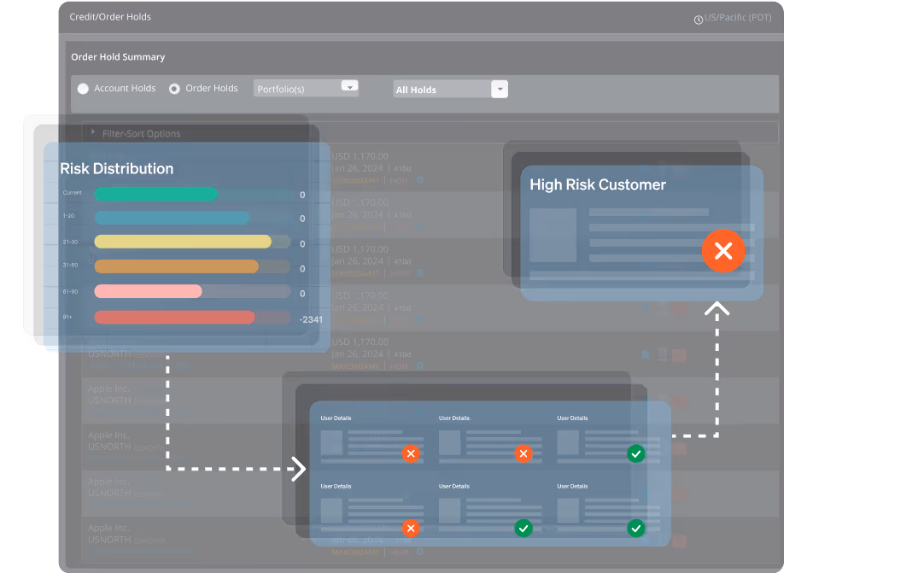924x573 pixels.
Task: Click the clock icon beside US/Pacific (PDT)
Action: tap(699, 20)
